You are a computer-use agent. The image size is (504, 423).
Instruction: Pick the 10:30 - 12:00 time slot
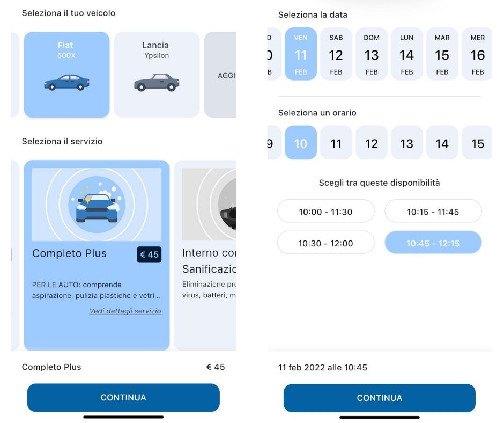click(x=325, y=243)
